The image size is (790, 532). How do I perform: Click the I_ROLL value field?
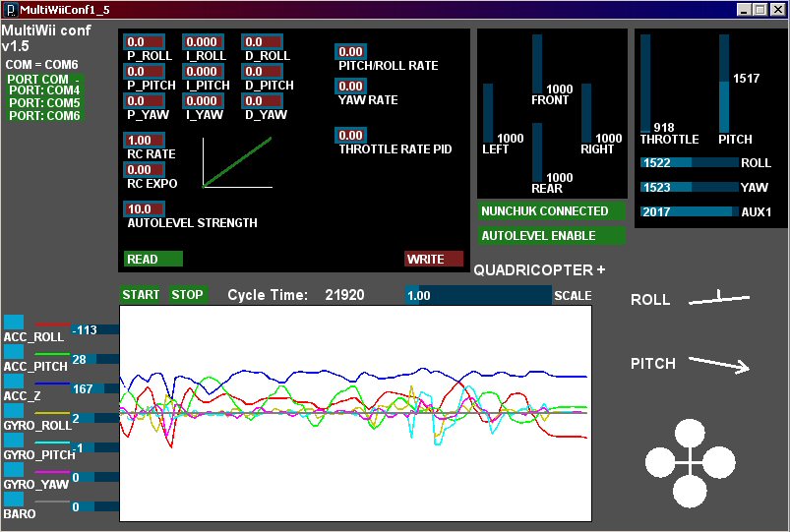204,42
